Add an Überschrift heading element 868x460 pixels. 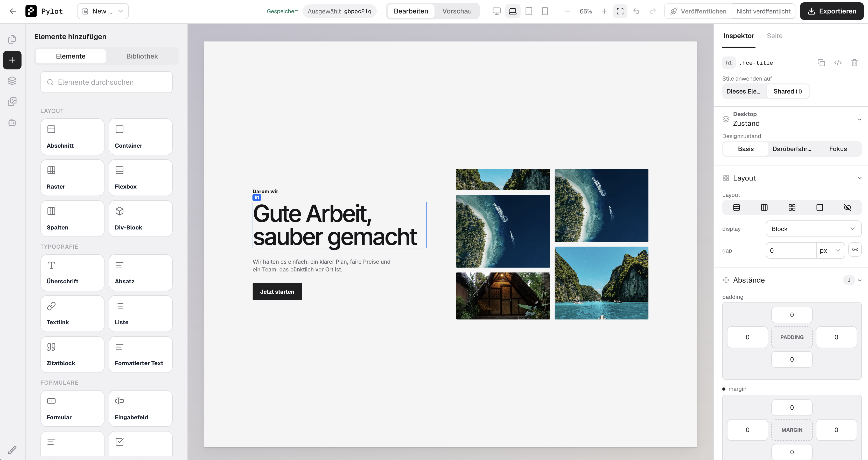point(72,272)
